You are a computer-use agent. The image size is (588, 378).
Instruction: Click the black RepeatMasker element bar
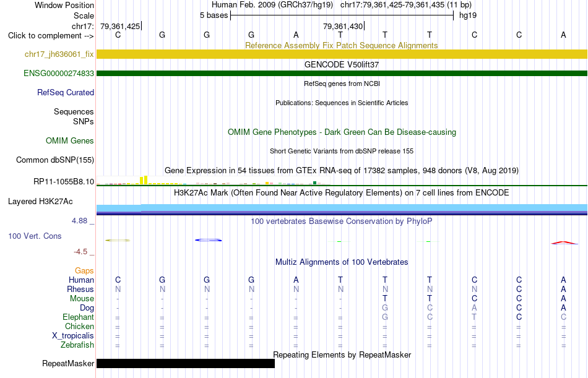[x=186, y=363]
